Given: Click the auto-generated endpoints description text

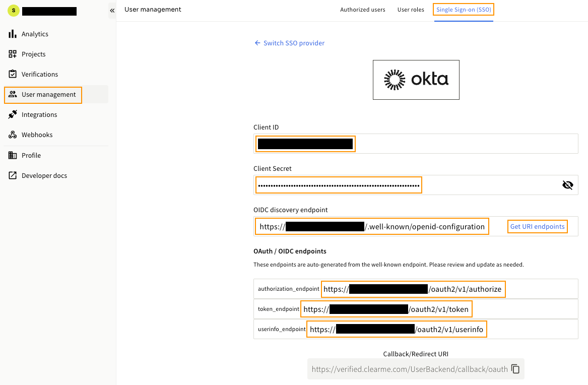Looking at the screenshot, I should tap(388, 265).
